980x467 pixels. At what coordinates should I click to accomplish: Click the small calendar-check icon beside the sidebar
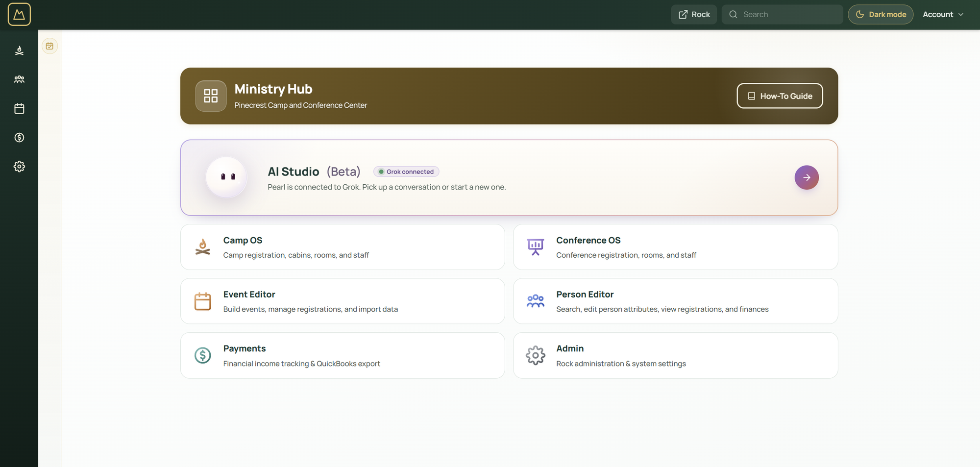click(49, 46)
